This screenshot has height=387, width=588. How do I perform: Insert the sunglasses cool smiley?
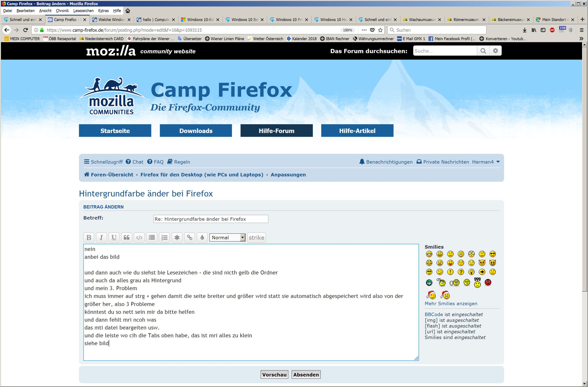click(492, 254)
